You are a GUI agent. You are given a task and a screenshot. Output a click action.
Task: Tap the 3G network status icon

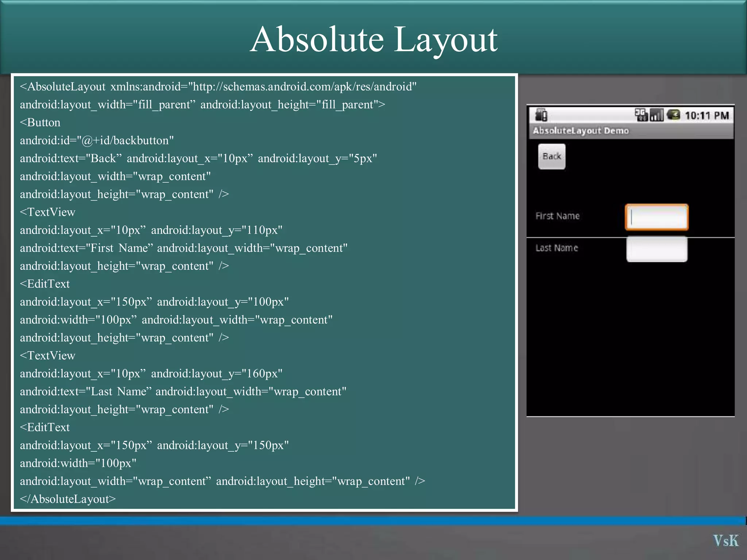[641, 115]
